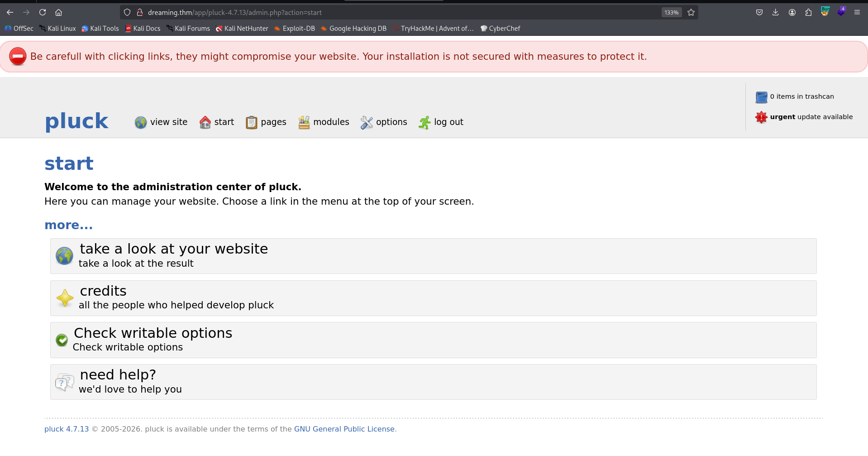Click the clipboard pages icon
The height and width of the screenshot is (456, 868).
pyautogui.click(x=251, y=122)
